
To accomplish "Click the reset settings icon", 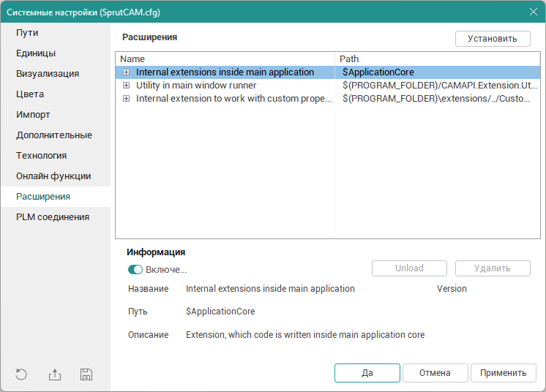I will [21, 374].
